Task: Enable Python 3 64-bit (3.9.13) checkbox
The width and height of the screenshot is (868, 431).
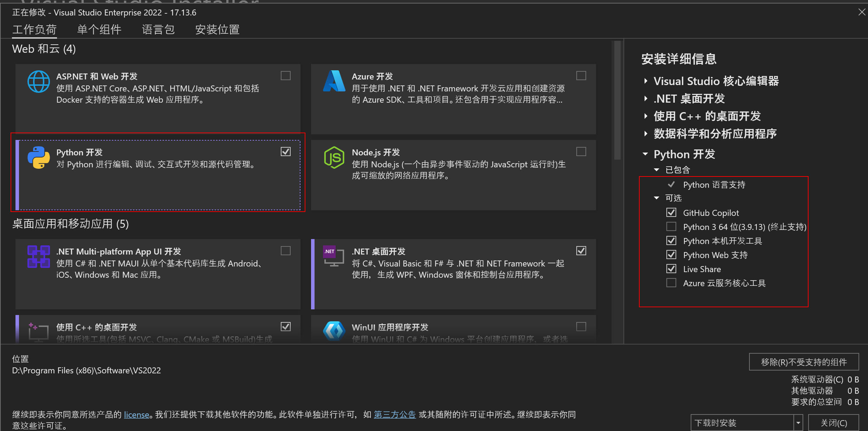Action: [671, 227]
